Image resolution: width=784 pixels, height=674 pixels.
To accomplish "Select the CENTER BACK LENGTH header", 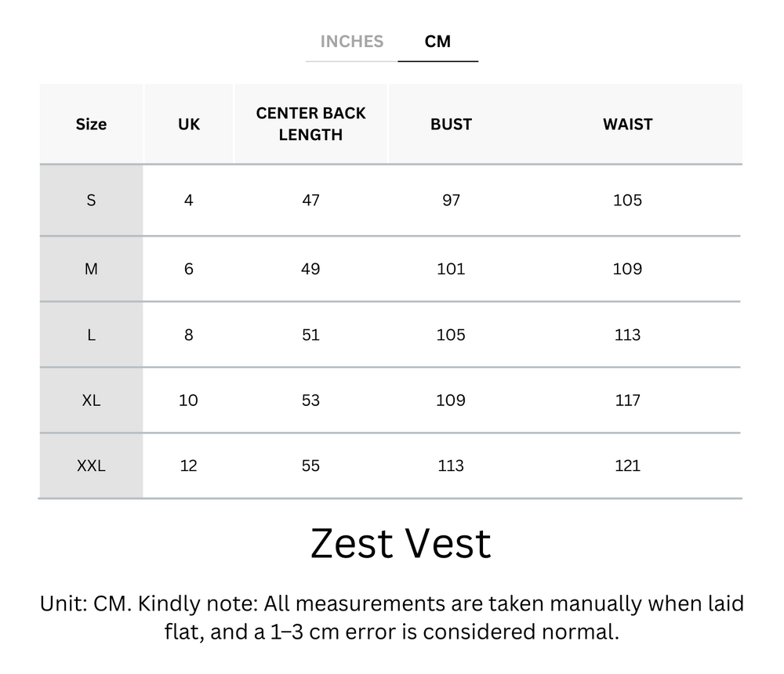I will [310, 124].
